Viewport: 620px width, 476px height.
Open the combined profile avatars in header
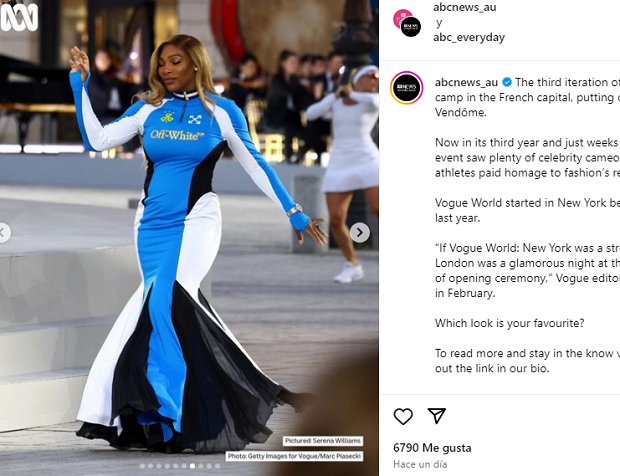407,23
